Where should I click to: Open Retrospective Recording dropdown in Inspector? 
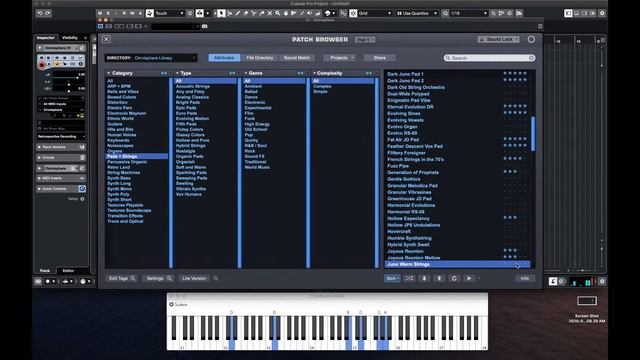[61, 136]
